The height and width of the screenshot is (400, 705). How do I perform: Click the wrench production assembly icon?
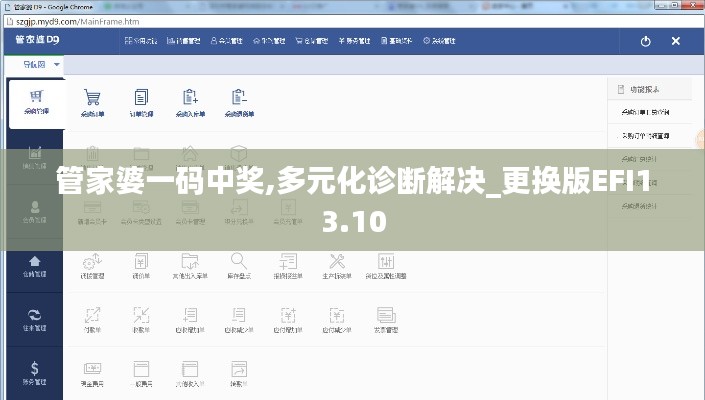click(x=334, y=262)
